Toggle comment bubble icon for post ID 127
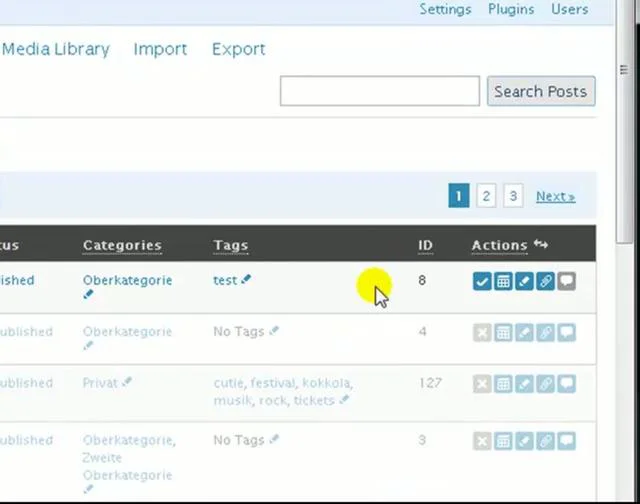 coord(567,384)
